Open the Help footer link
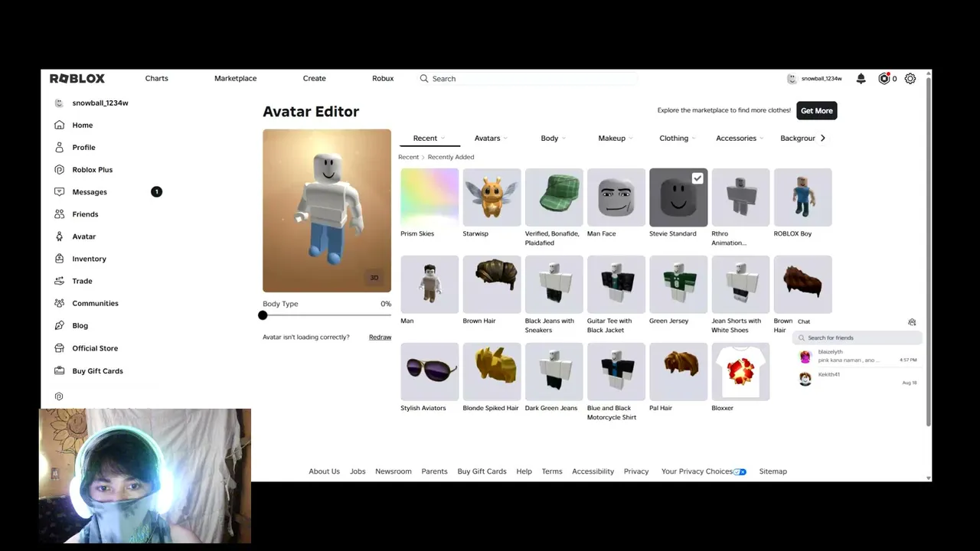This screenshot has width=980, height=551. (x=524, y=471)
